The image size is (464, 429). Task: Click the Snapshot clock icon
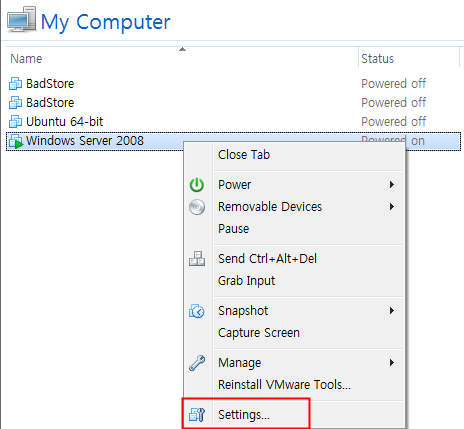(x=197, y=311)
